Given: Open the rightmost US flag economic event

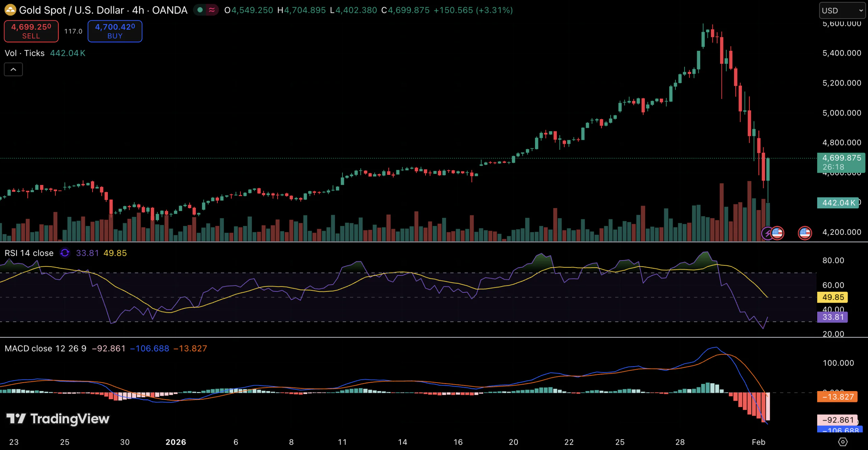Looking at the screenshot, I should [805, 233].
